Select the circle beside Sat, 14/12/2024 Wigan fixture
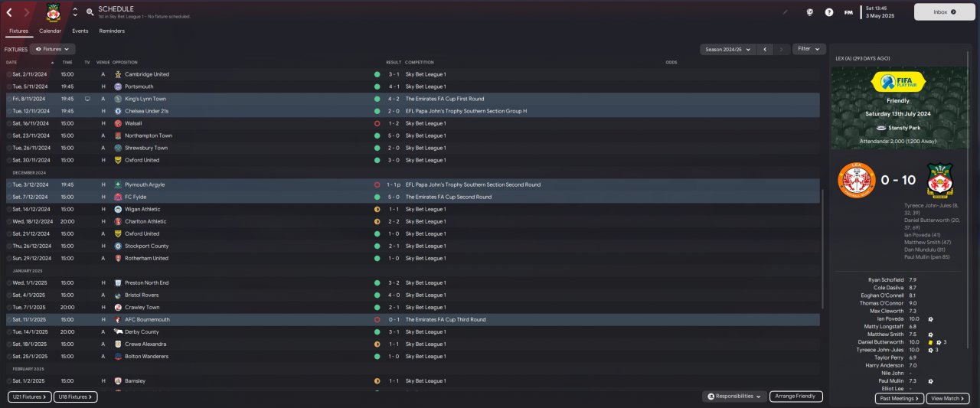This screenshot has width=980, height=408. 9,209
